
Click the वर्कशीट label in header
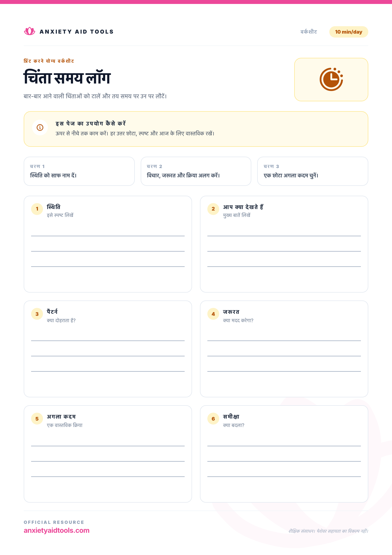point(309,32)
